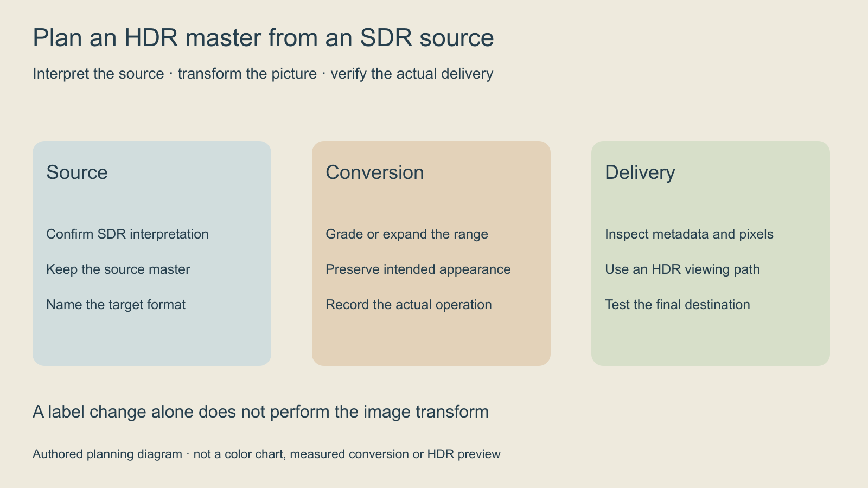Select 'Inspect metadata and pixels' line

coord(689,234)
